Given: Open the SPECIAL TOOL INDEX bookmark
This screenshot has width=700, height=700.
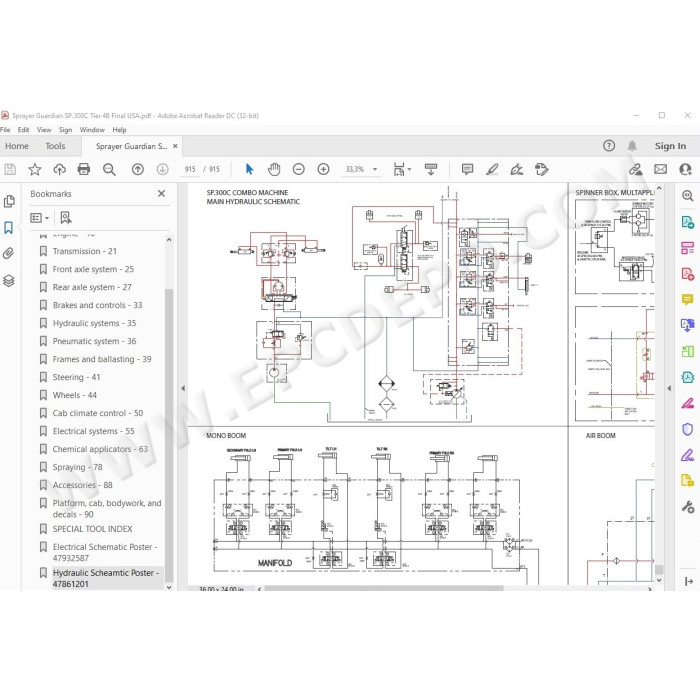Looking at the screenshot, I should [92, 529].
